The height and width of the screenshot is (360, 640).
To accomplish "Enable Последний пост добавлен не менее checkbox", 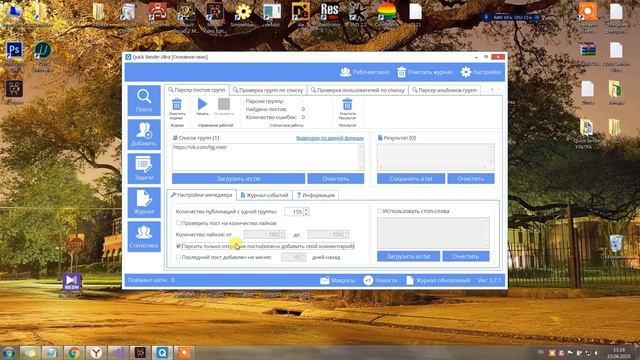I will coord(178,257).
